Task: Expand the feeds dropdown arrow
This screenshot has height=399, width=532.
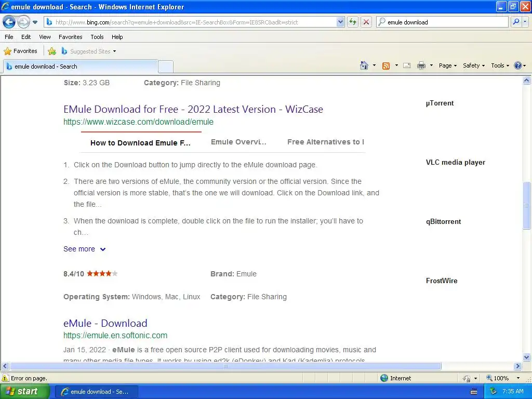Action: [396, 65]
